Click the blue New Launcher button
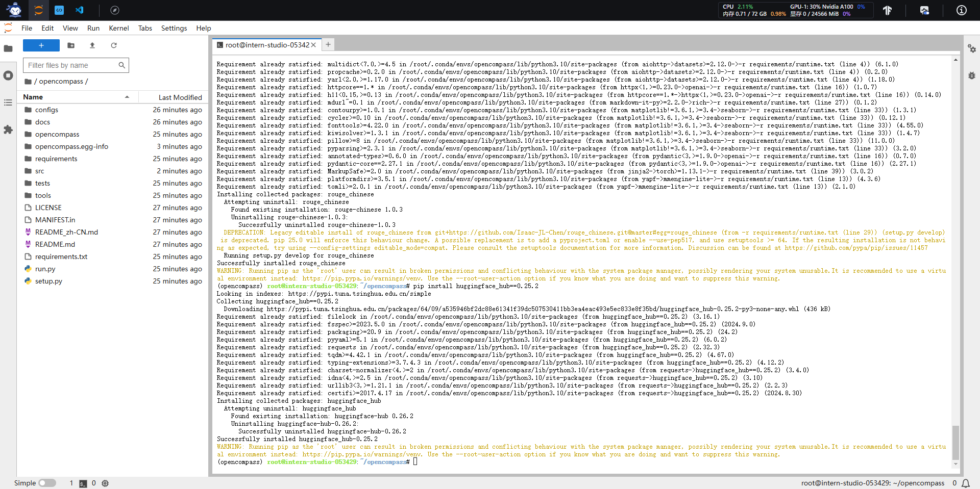The height and width of the screenshot is (489, 980). pyautogui.click(x=41, y=45)
